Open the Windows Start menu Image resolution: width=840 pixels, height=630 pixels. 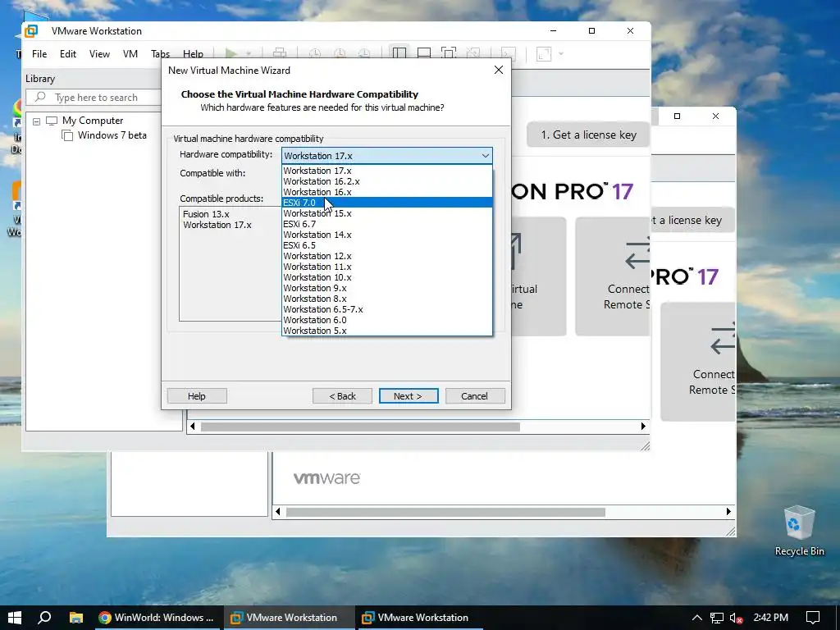coord(15,618)
